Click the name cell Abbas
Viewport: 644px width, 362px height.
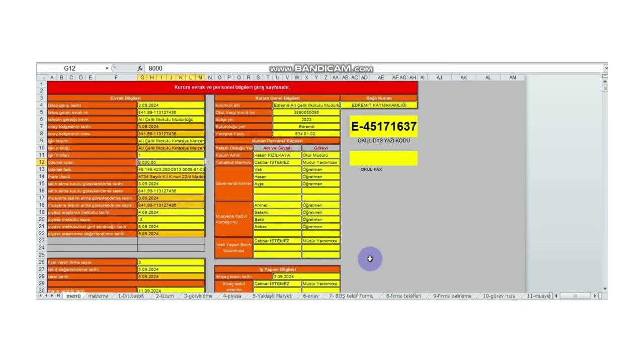coord(277,226)
